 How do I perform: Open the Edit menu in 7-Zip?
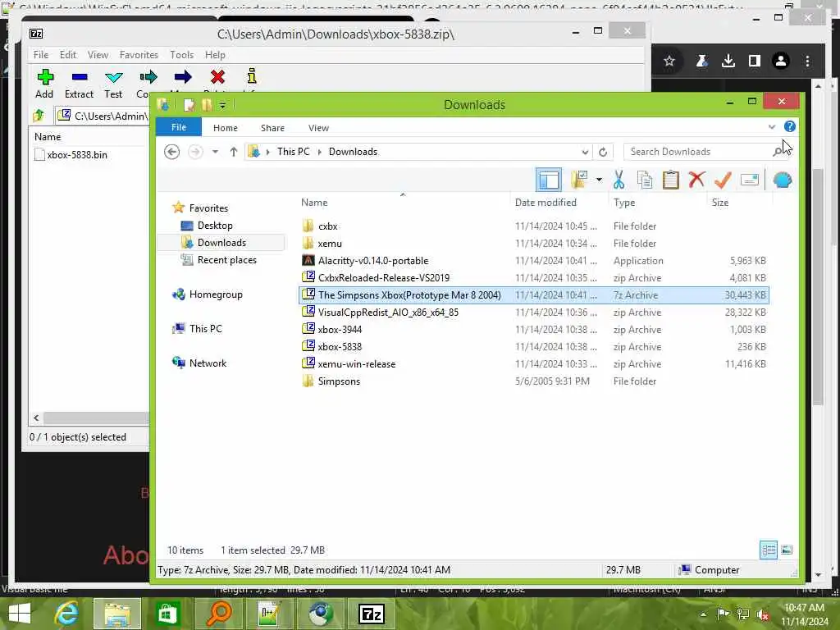pos(68,55)
